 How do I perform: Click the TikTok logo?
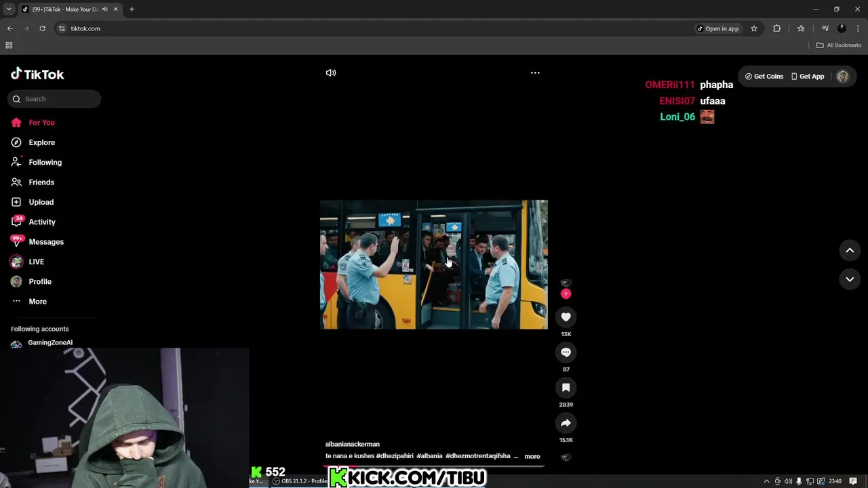point(37,74)
